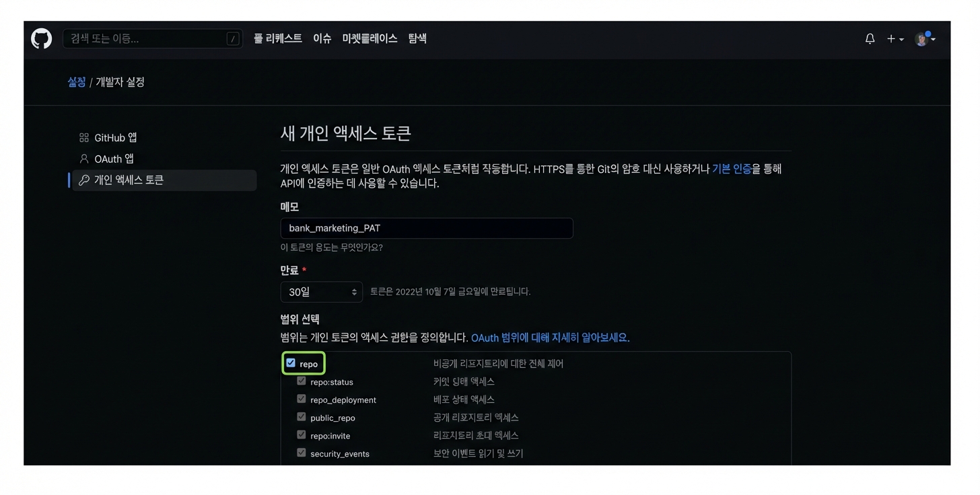Screen dimensions: 980x495
Task: Open 이슈 in top navigation
Action: (322, 39)
